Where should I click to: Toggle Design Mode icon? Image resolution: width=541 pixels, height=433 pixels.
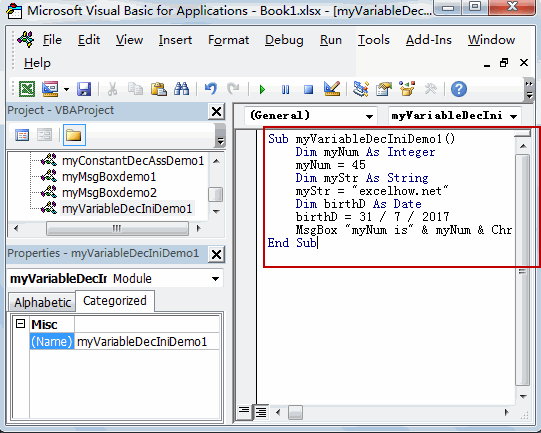coord(332,89)
